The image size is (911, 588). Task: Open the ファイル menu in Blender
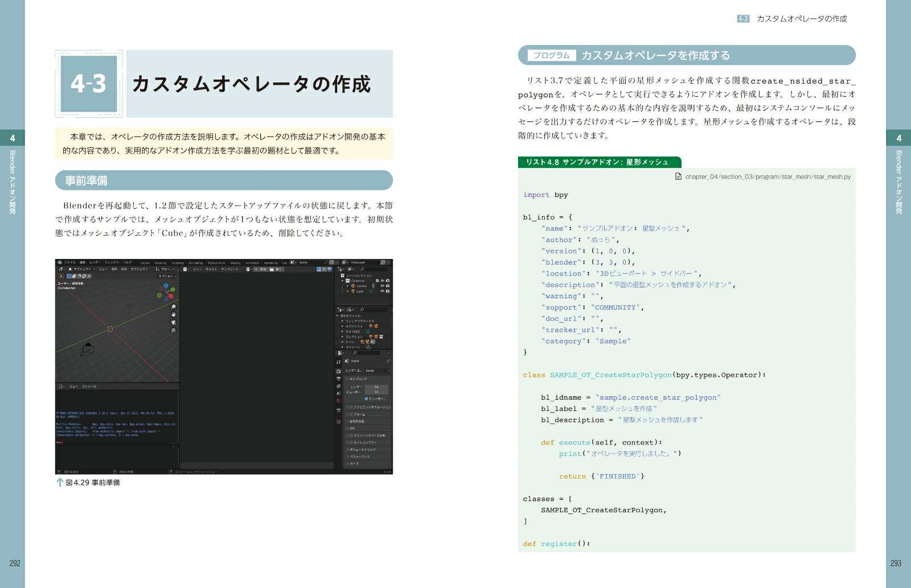70,262
